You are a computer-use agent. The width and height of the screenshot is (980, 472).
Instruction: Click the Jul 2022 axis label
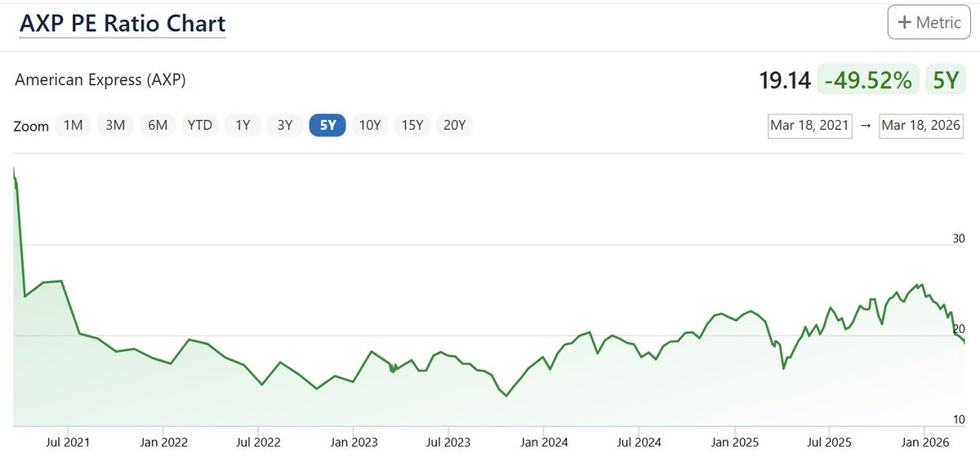[x=258, y=442]
